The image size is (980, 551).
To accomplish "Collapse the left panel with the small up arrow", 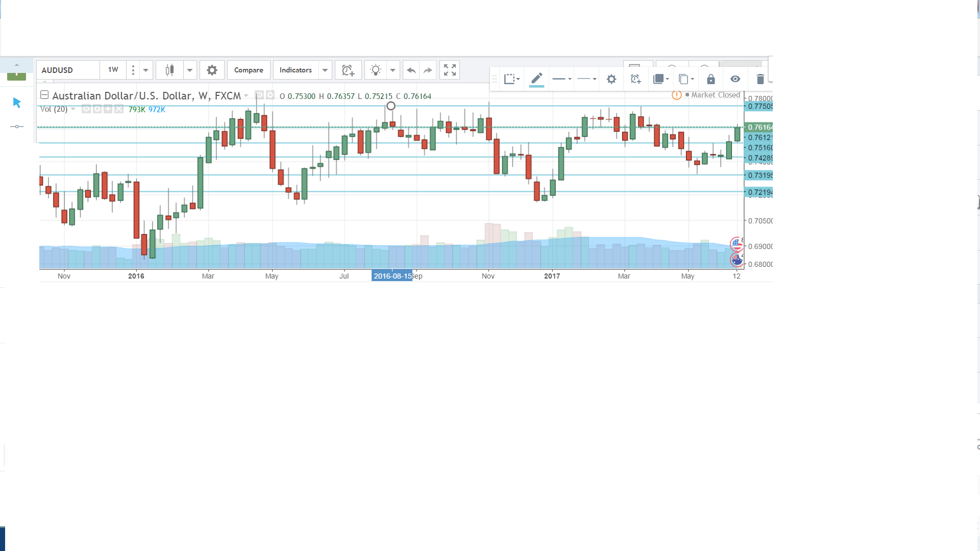I will (x=17, y=65).
